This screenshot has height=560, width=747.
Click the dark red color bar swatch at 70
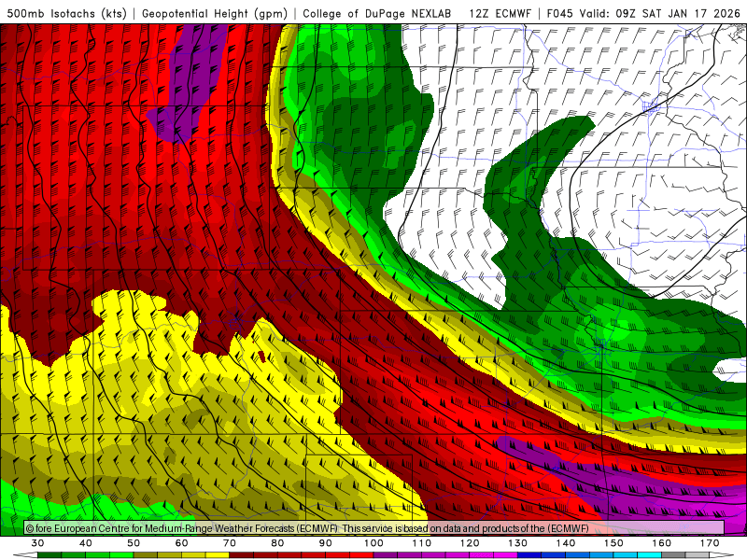[242, 555]
